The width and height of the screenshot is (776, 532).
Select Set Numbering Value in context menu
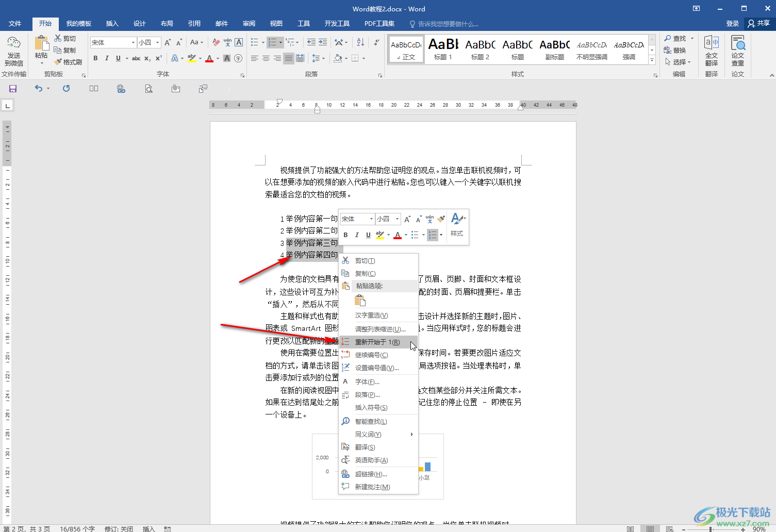click(378, 368)
